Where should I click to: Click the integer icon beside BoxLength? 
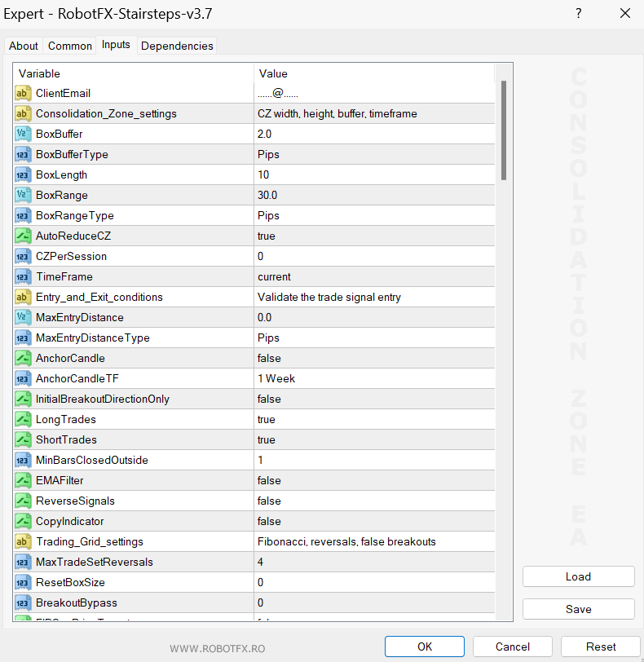click(x=23, y=174)
